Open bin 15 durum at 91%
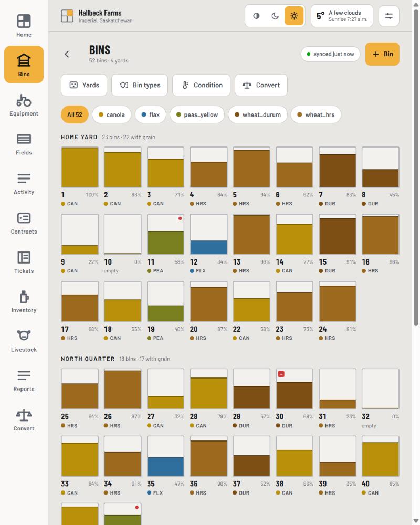This screenshot has height=525, width=420. 337,244
